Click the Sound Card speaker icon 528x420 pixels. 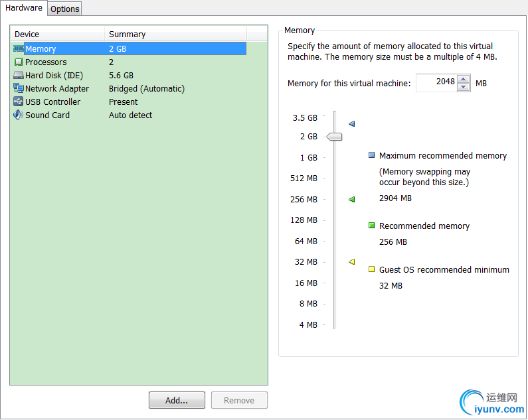pos(18,115)
